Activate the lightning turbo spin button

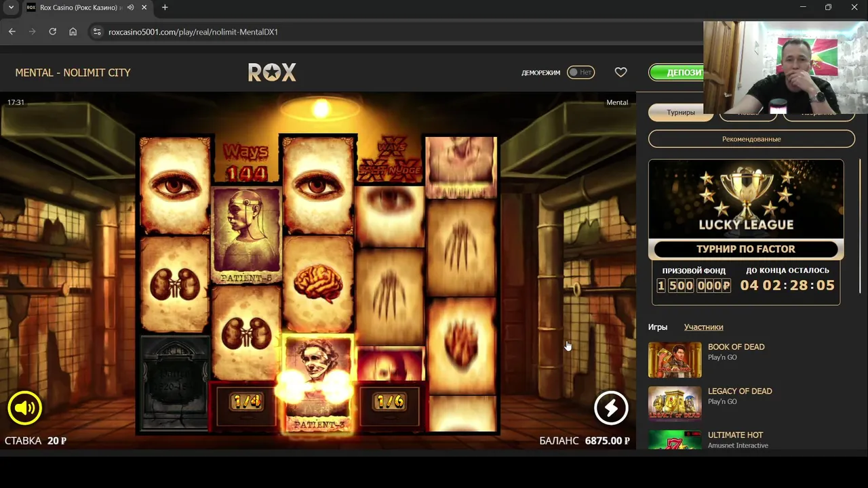(x=611, y=407)
